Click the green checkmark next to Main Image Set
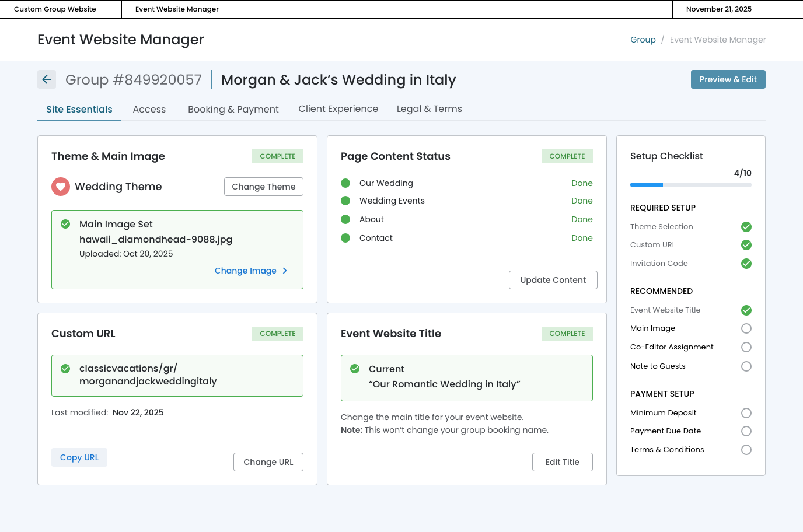 click(65, 224)
